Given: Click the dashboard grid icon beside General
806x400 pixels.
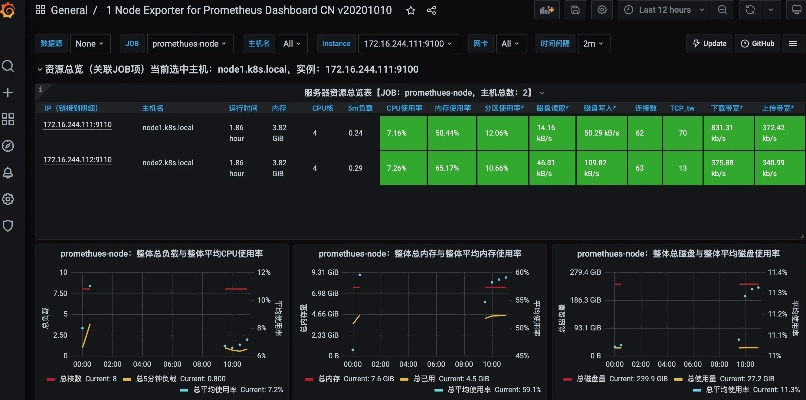Looking at the screenshot, I should coord(40,10).
